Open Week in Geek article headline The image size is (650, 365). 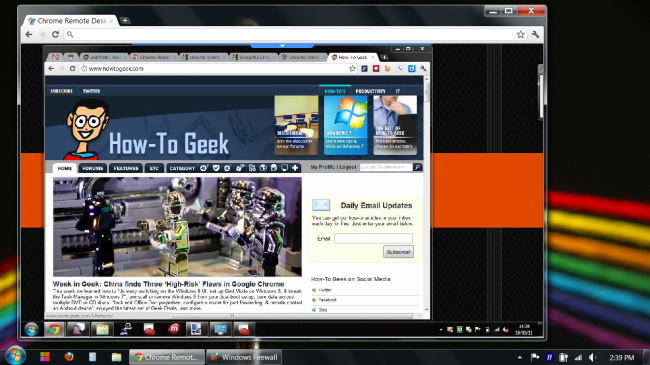click(x=168, y=284)
